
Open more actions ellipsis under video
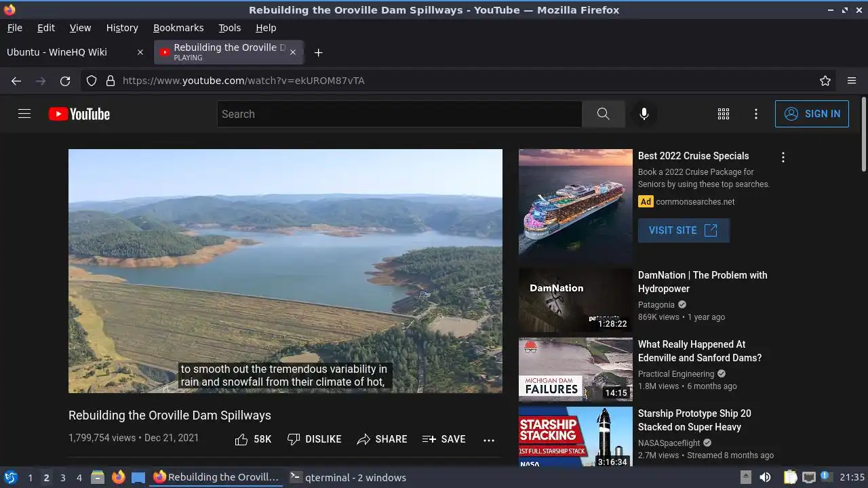(489, 440)
